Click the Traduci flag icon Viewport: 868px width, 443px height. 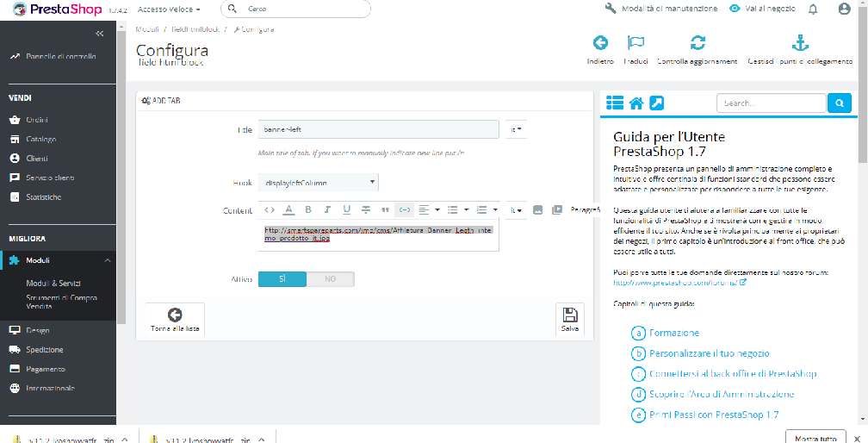(x=635, y=42)
